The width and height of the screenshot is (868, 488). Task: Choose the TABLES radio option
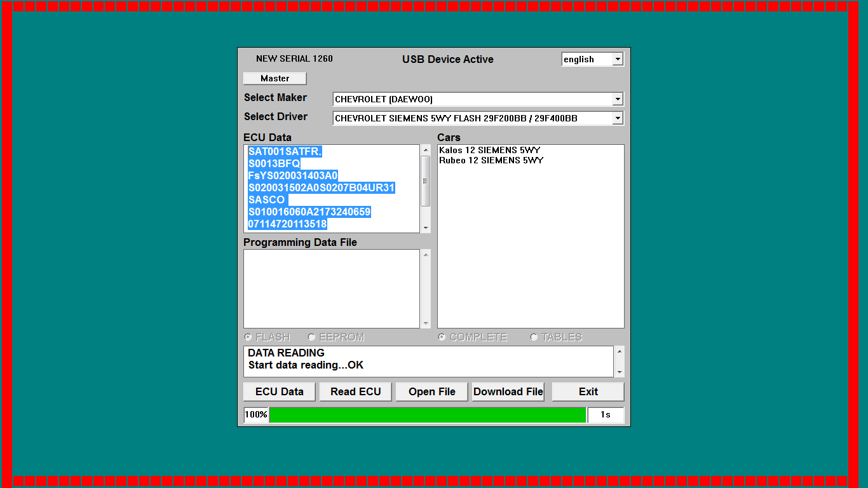click(534, 337)
